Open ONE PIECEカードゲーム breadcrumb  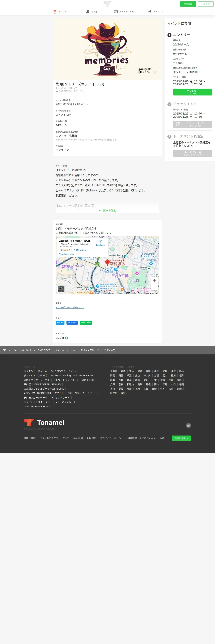tap(51, 350)
